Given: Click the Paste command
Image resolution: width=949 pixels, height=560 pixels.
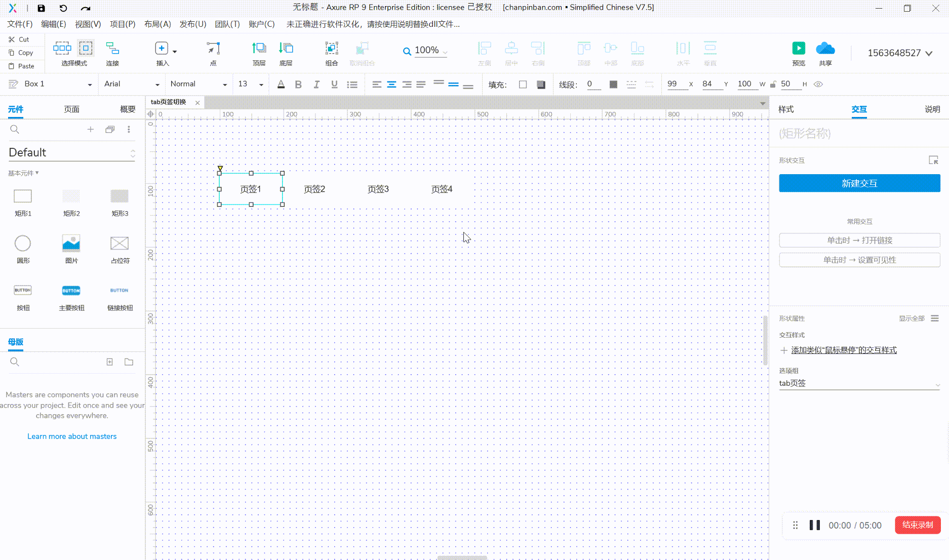Looking at the screenshot, I should click(21, 66).
